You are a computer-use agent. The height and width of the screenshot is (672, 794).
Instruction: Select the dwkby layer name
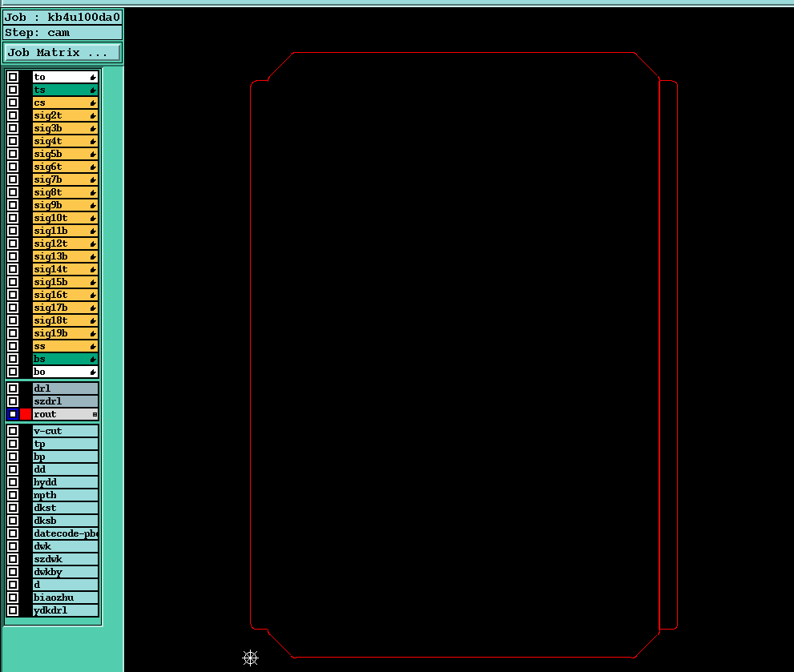[x=66, y=572]
